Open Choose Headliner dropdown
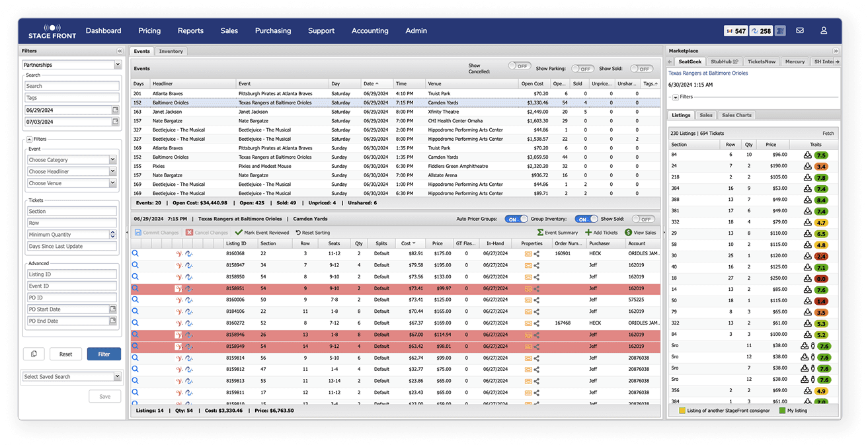This screenshot has height=445, width=868. coord(72,171)
